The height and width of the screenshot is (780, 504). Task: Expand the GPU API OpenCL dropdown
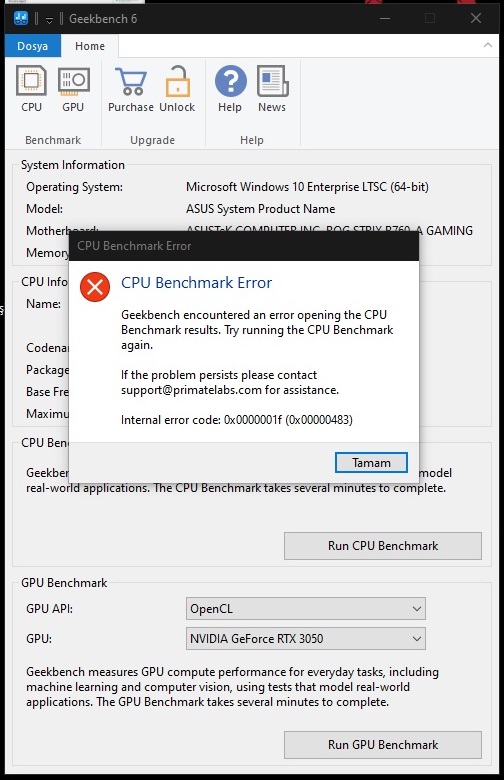305,608
